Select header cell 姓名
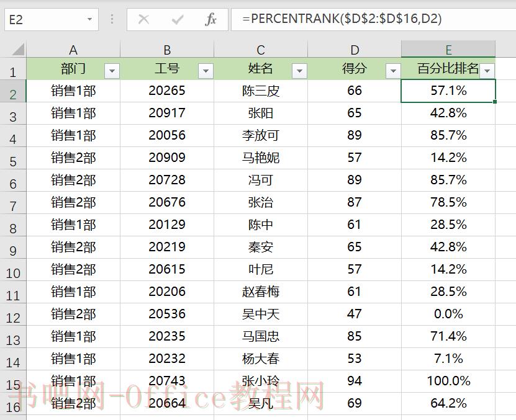Image resolution: width=516 pixels, height=420 pixels. 261,69
